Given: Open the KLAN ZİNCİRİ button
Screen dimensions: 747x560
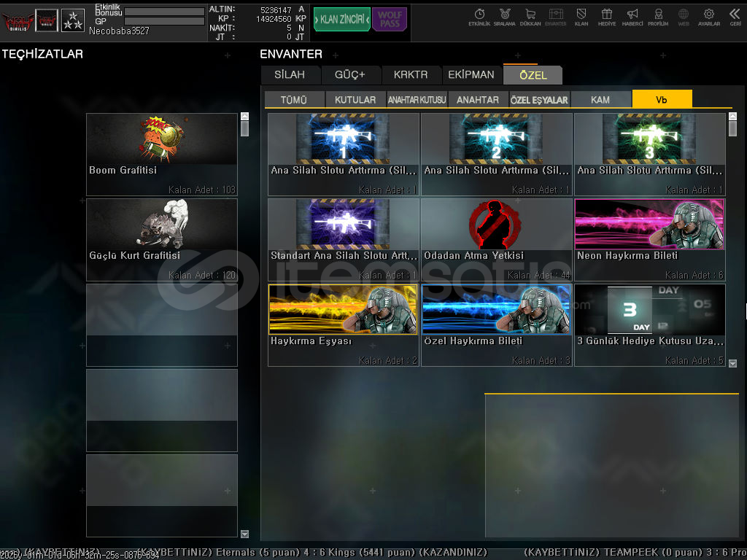Looking at the screenshot, I should (x=342, y=20).
